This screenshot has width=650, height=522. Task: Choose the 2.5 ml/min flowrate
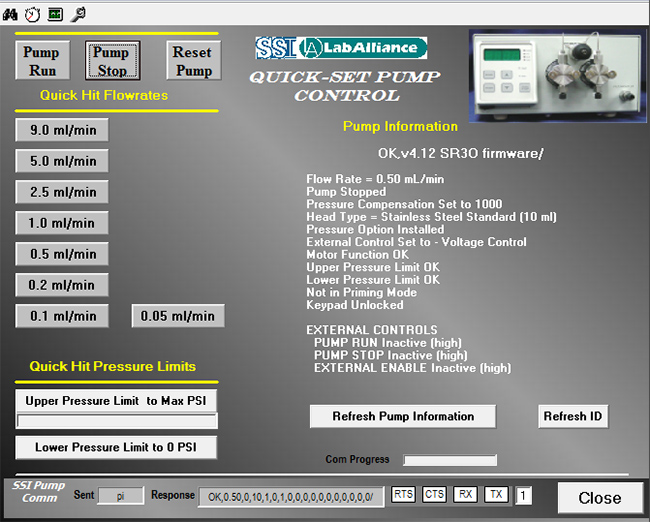pyautogui.click(x=62, y=192)
